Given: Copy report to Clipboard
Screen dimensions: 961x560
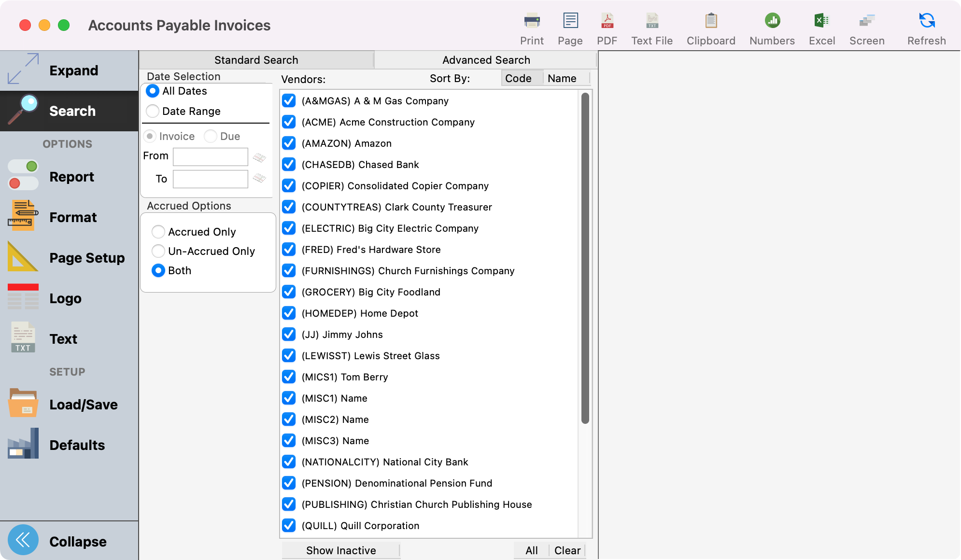Looking at the screenshot, I should 711,21.
